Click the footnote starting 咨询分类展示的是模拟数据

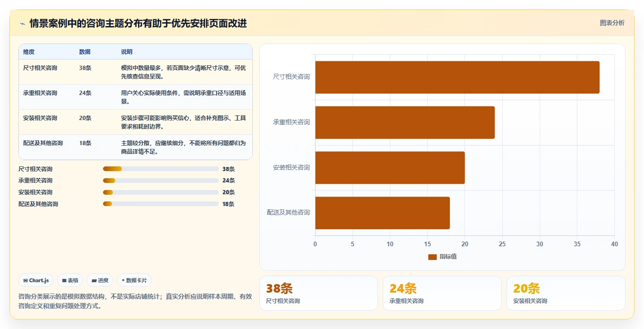tap(135, 301)
